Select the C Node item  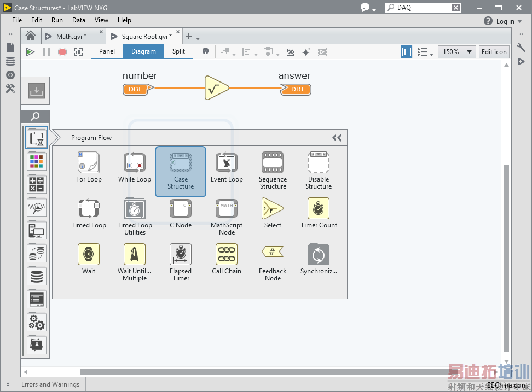pos(181,213)
